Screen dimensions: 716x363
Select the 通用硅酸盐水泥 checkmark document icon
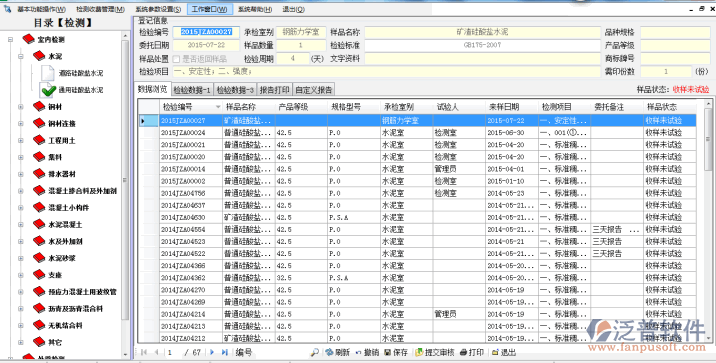(x=47, y=90)
